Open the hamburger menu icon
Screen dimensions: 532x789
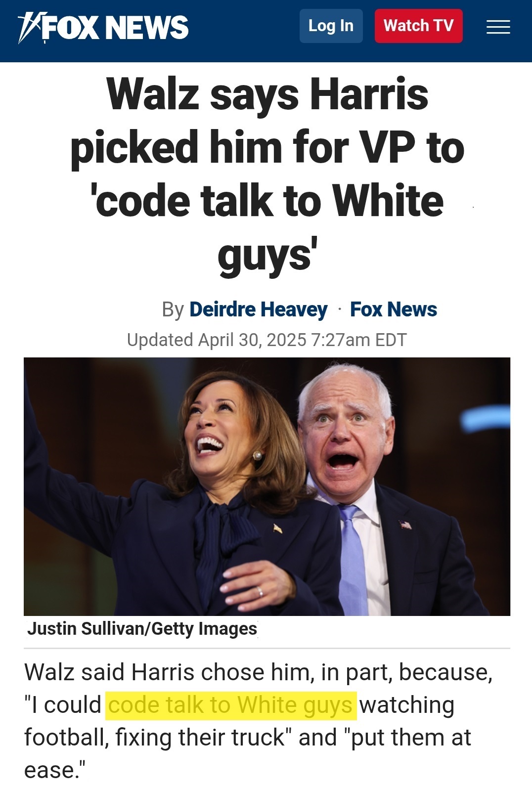coord(498,27)
